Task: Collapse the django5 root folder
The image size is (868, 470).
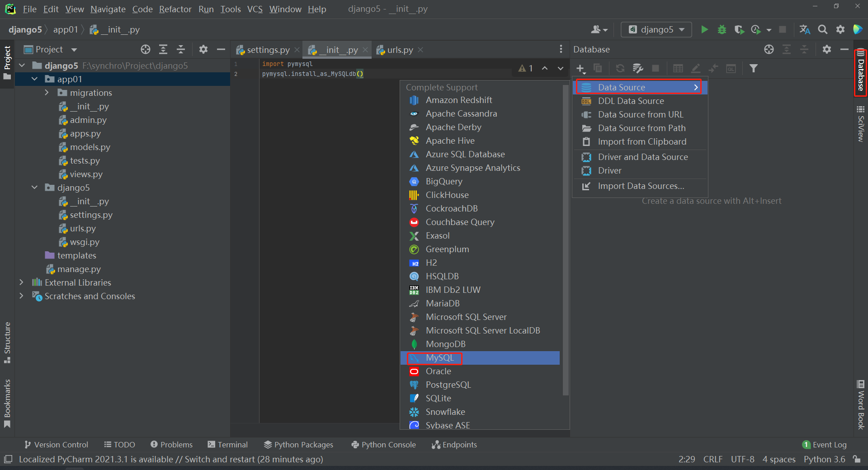Action: (x=22, y=66)
